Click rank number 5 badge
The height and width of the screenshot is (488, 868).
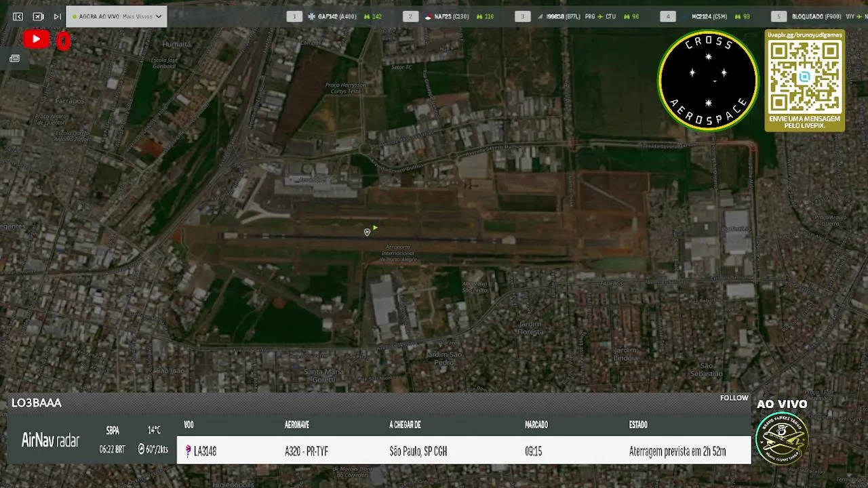[x=778, y=16]
